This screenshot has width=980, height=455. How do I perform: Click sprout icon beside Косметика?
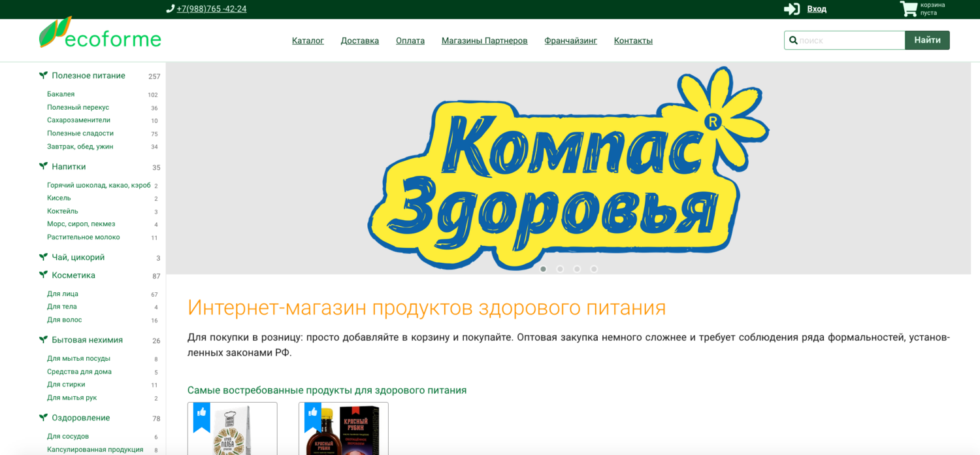pos(43,275)
